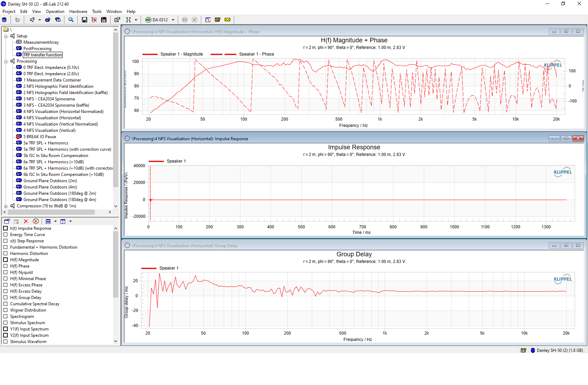The height and width of the screenshot is (385, 588).
Task: Select 4 NFS Visualization (Horizontal) in tree
Action: 52,118
